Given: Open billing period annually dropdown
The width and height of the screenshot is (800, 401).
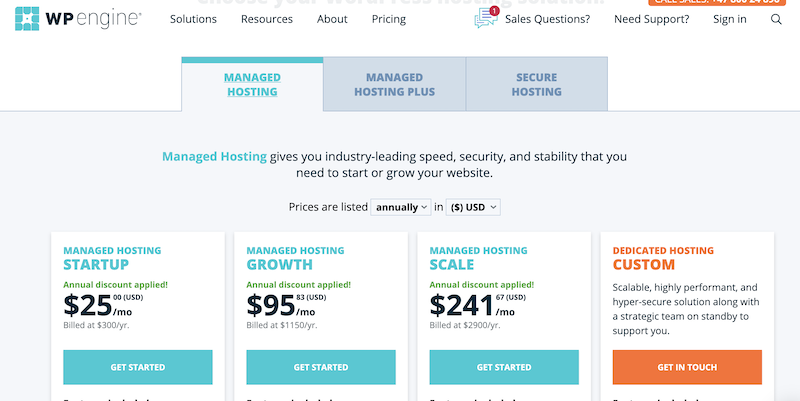Looking at the screenshot, I should pyautogui.click(x=401, y=207).
